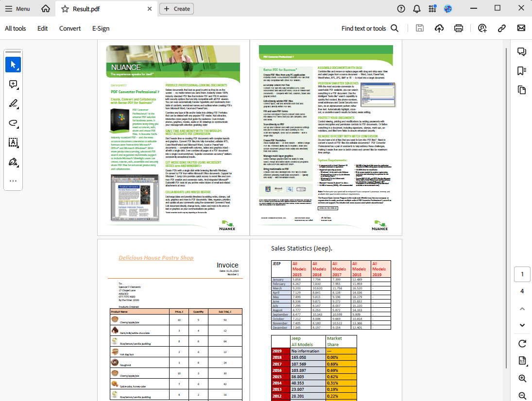Go to previous page with up chevron
The width and height of the screenshot is (532, 401).
pyautogui.click(x=522, y=309)
